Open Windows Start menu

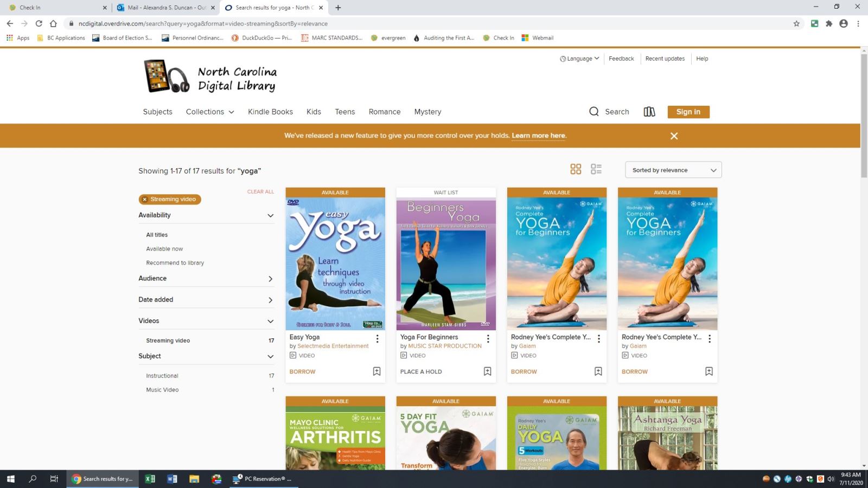[x=10, y=479]
